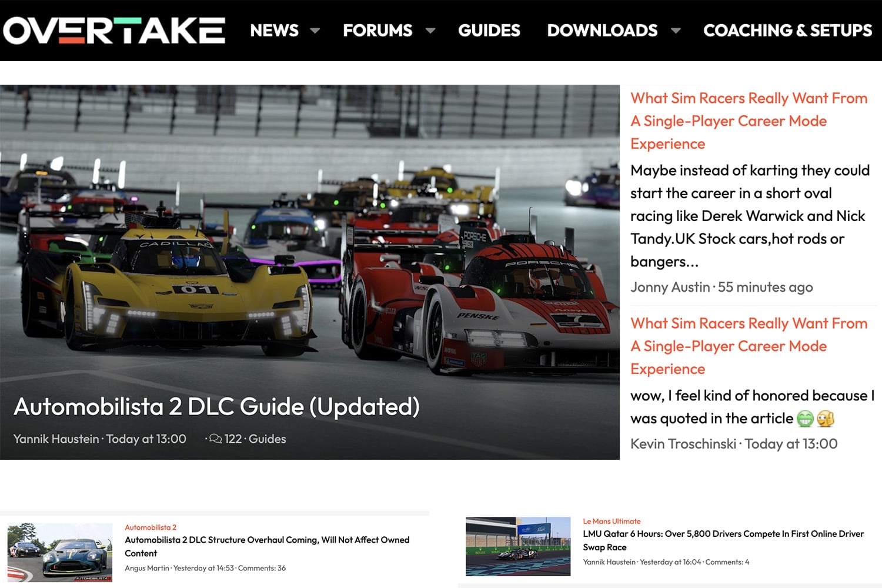Image resolution: width=882 pixels, height=588 pixels.
Task: Click the Le Mans Ultimate category tag
Action: point(612,522)
